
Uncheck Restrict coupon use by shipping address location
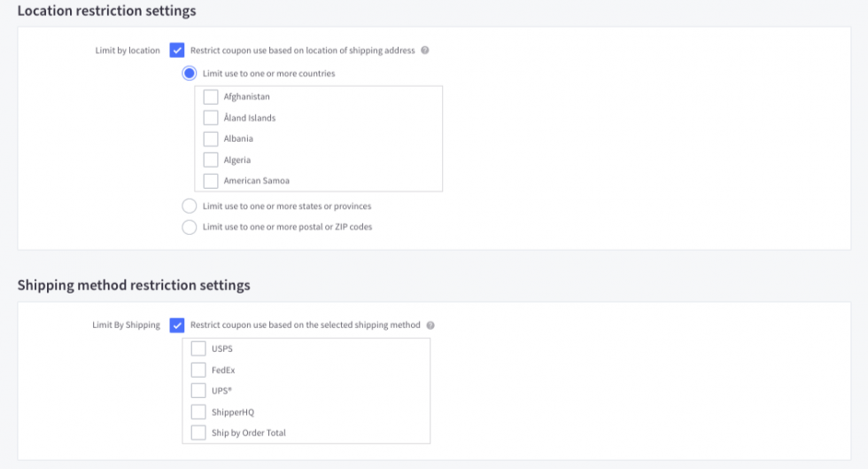176,51
